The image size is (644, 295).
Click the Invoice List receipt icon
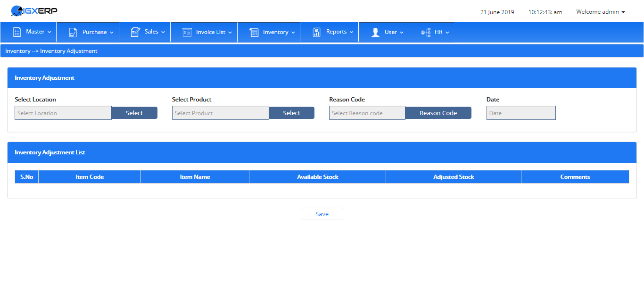(x=187, y=32)
